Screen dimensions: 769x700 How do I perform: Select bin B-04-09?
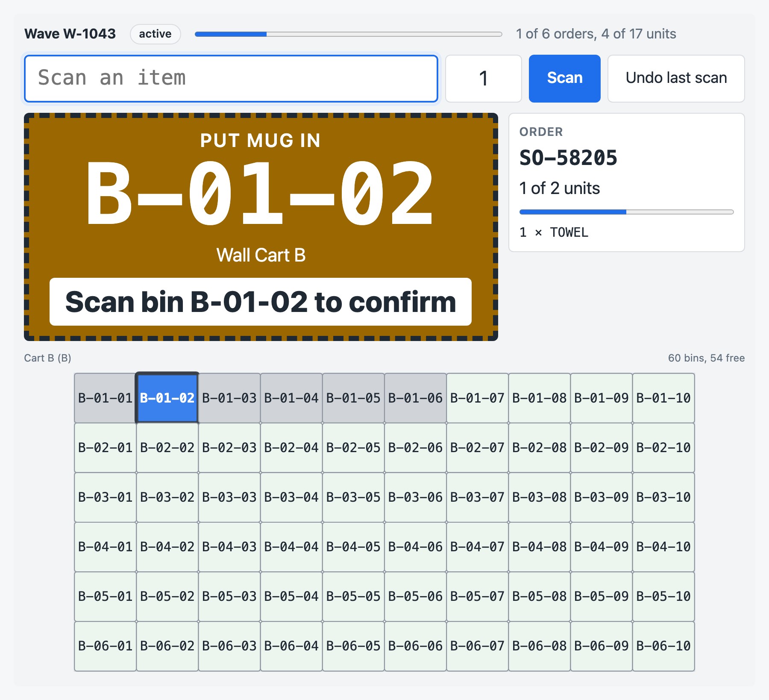pos(602,547)
